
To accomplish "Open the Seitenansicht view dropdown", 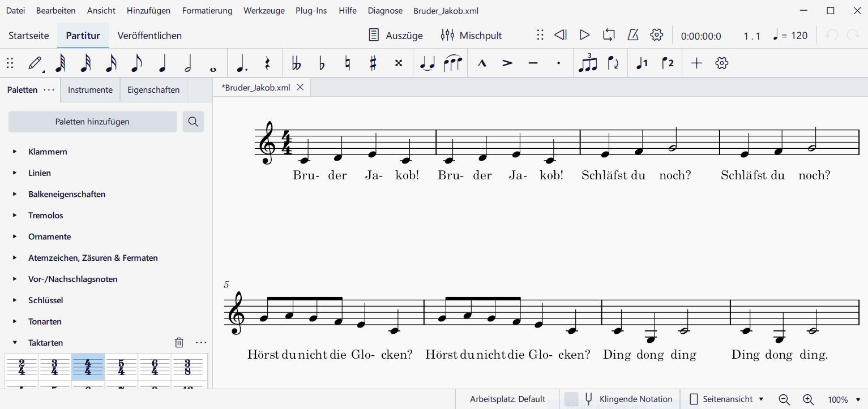I will [x=726, y=399].
